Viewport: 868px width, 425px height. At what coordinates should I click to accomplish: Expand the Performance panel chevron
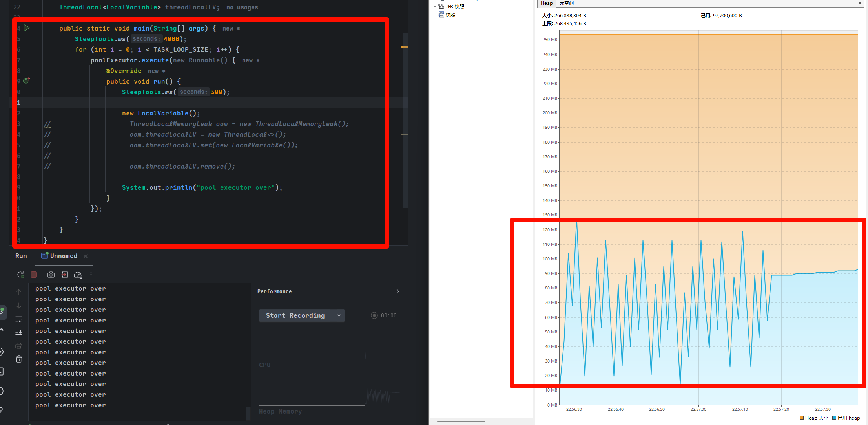[x=398, y=291]
